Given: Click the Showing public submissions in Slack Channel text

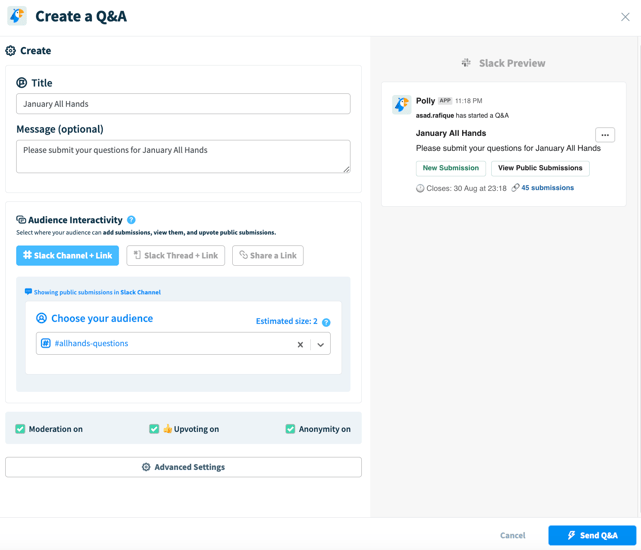Looking at the screenshot, I should pyautogui.click(x=97, y=292).
